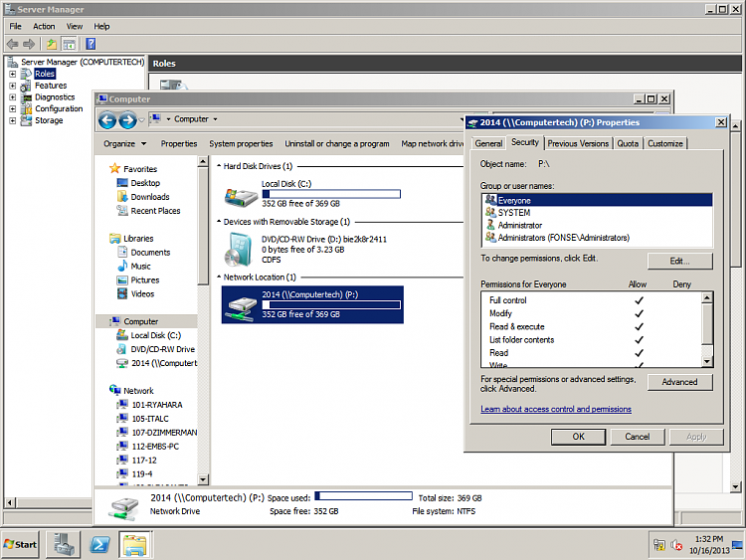The height and width of the screenshot is (560, 746).
Task: Click the permissions list scroll down arrow
Action: (707, 362)
